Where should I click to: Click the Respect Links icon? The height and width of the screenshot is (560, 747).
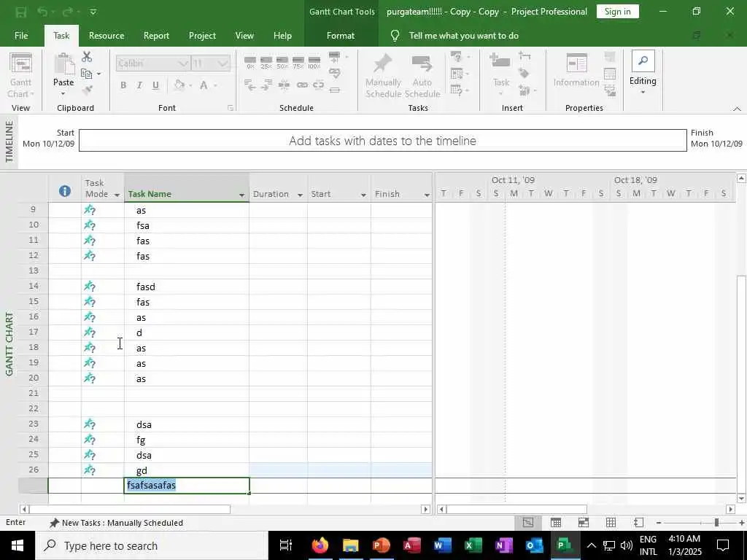[x=334, y=74]
